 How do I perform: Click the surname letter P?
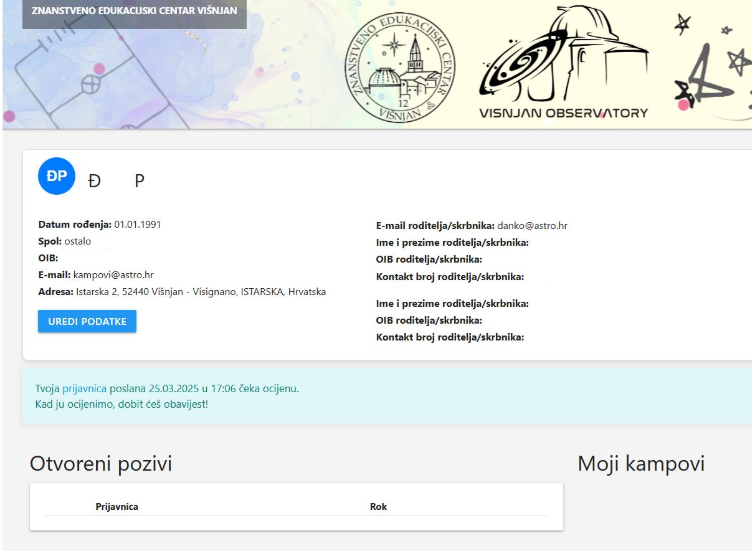[140, 181]
